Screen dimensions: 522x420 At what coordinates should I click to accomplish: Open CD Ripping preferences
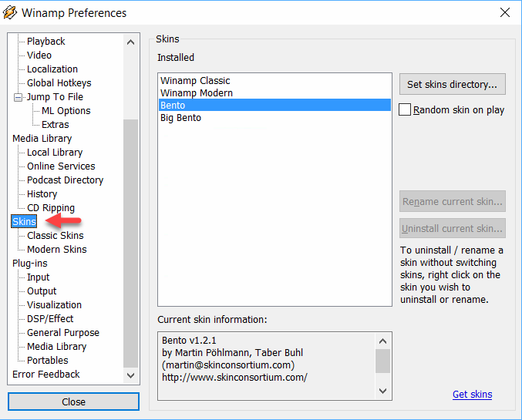point(51,208)
